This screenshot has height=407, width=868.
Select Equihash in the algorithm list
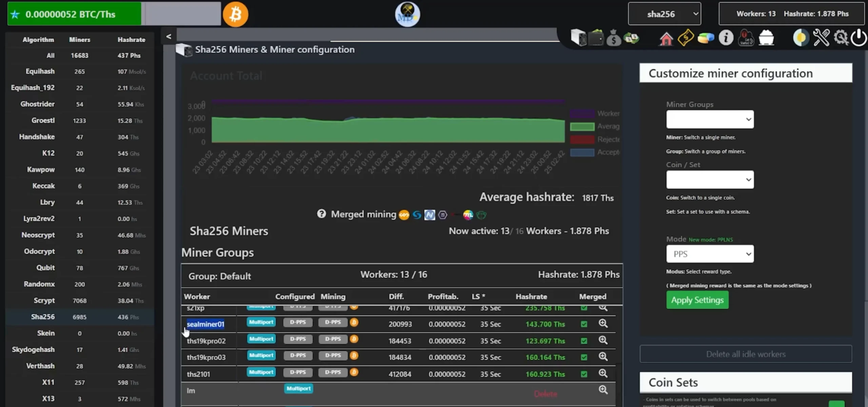(x=41, y=71)
